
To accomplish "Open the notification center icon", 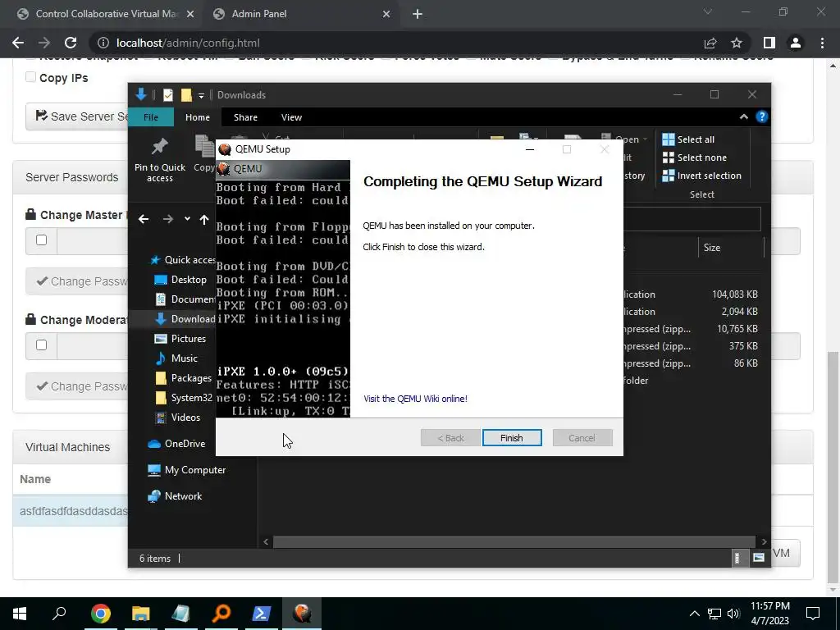I will 813,614.
